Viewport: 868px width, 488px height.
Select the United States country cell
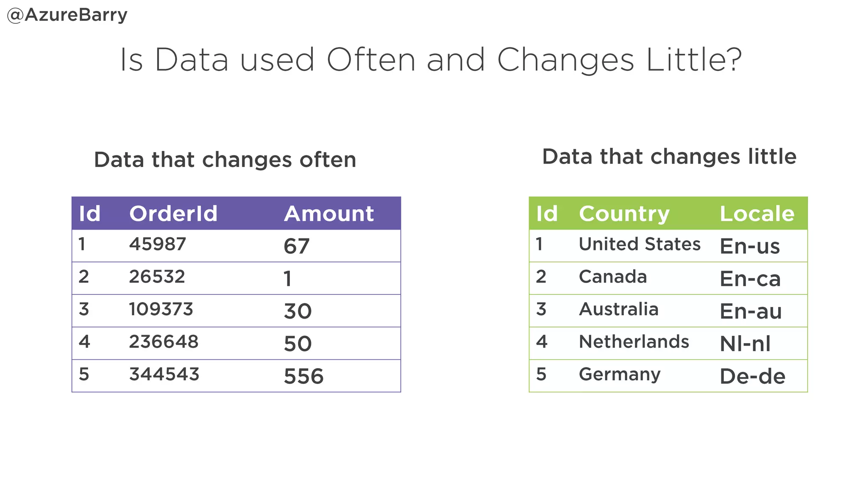pos(640,244)
